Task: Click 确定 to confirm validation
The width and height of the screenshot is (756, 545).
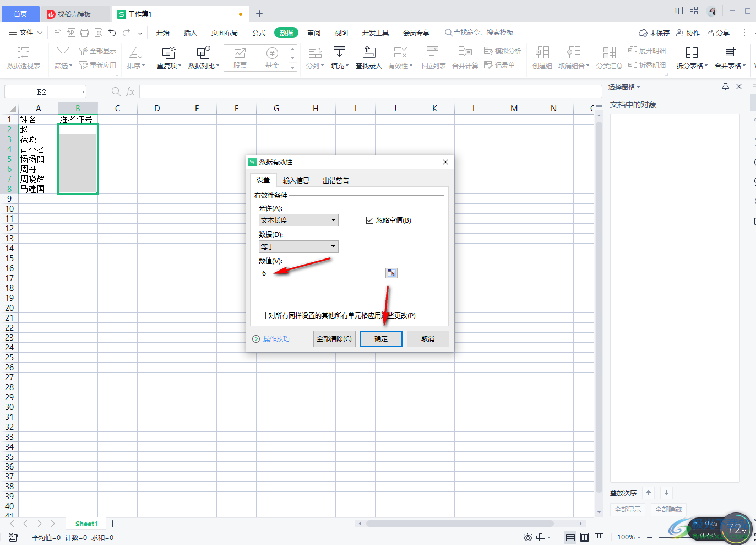Action: [381, 338]
